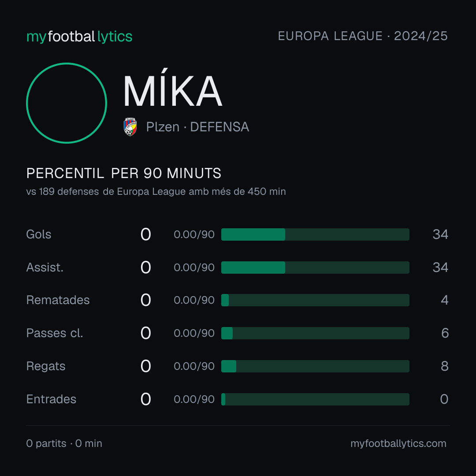Click the Plzen · DEFENSA team text
476x476 pixels.
click(197, 127)
